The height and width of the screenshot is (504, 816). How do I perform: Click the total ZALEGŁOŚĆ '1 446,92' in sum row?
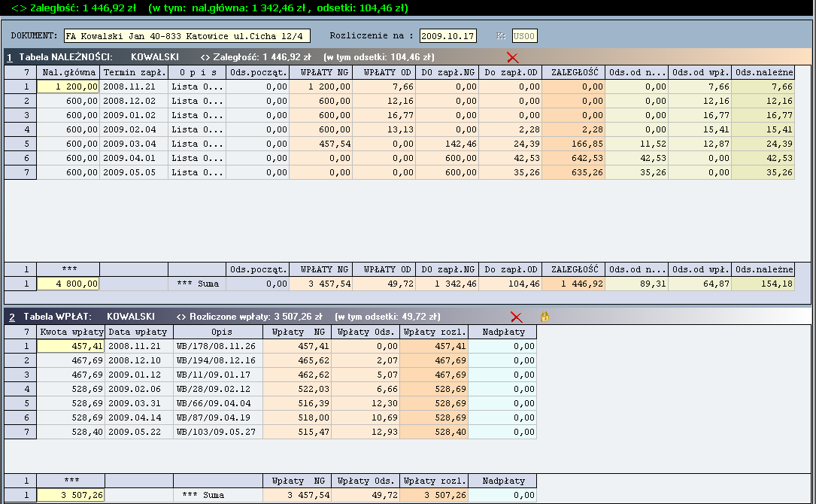[574, 284]
